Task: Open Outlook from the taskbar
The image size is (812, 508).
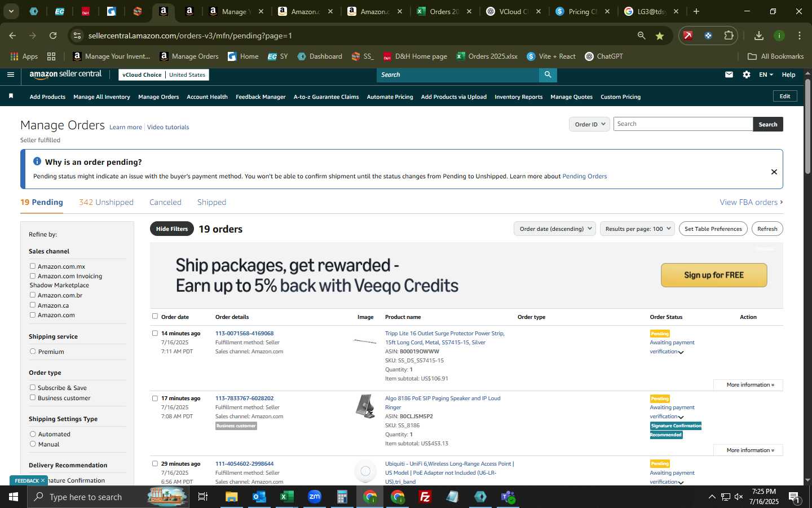Action: (259, 497)
